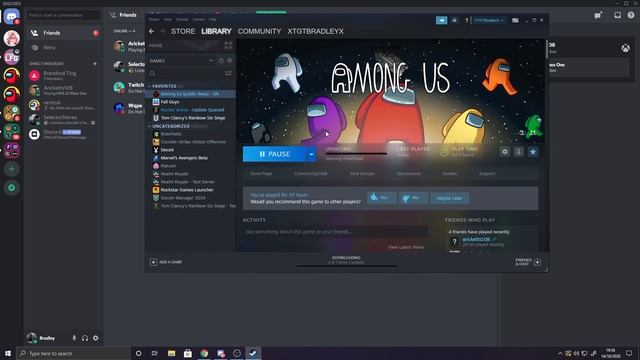The width and height of the screenshot is (640, 360).
Task: Click Steam game page scrollbar
Action: pos(547,49)
